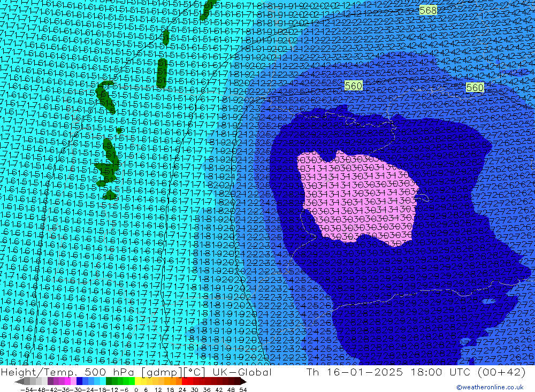This screenshot has width=535, height=392.
Task: Select the light pink legend color swatch
Action: pos(74,381)
